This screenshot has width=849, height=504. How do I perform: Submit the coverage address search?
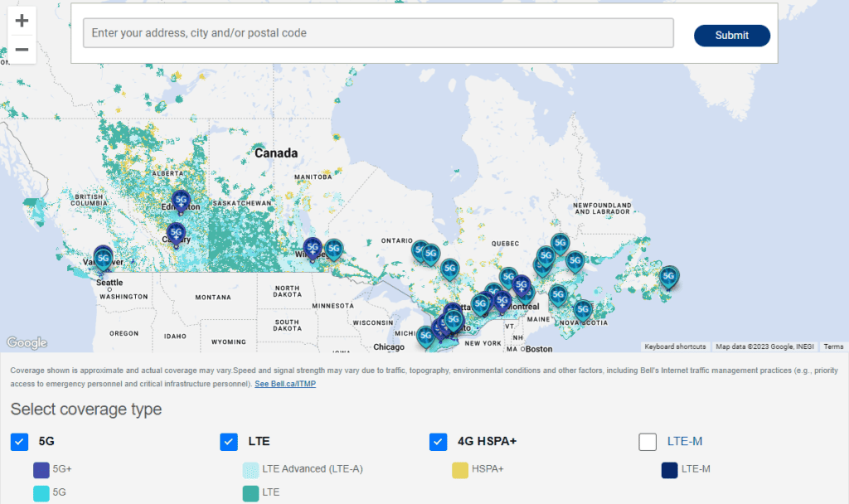coord(731,35)
